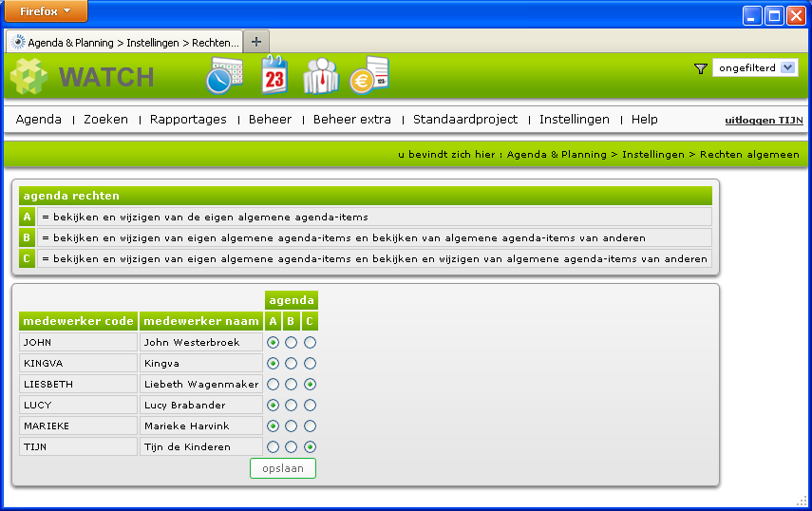The image size is (812, 511).
Task: Open the Instellingen menu
Action: click(x=575, y=120)
